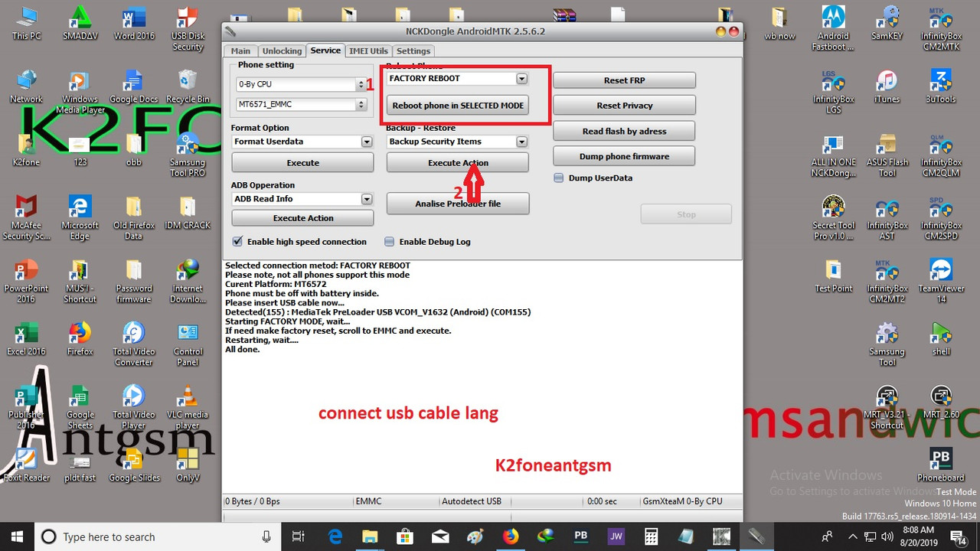Click Execute under Format Option
The height and width of the screenshot is (551, 980).
pyautogui.click(x=303, y=163)
